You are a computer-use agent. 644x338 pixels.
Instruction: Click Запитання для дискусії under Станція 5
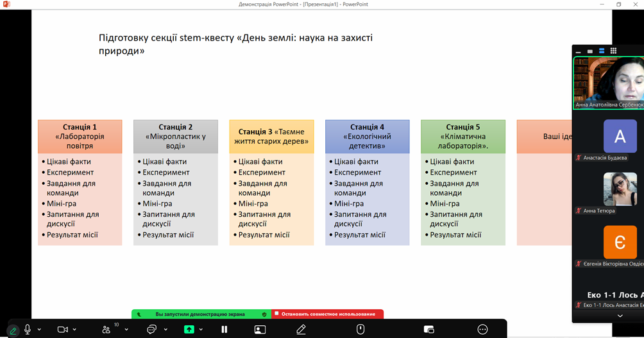(456, 219)
